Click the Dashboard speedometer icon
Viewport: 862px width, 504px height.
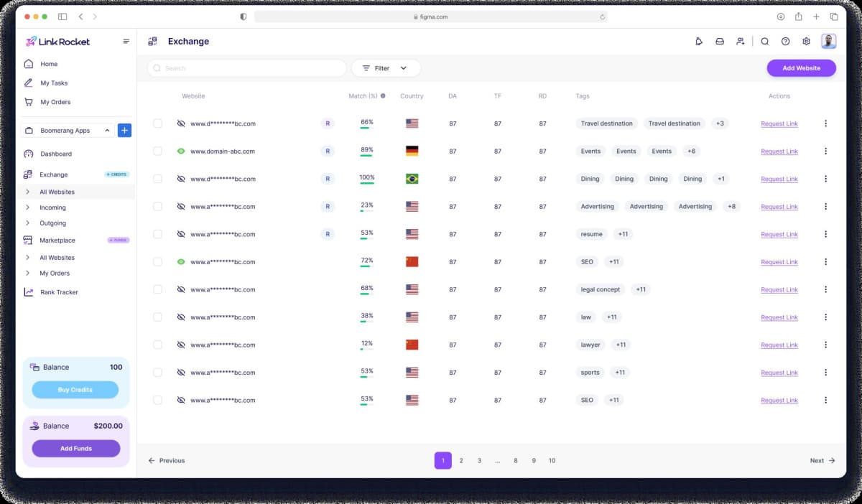point(27,154)
